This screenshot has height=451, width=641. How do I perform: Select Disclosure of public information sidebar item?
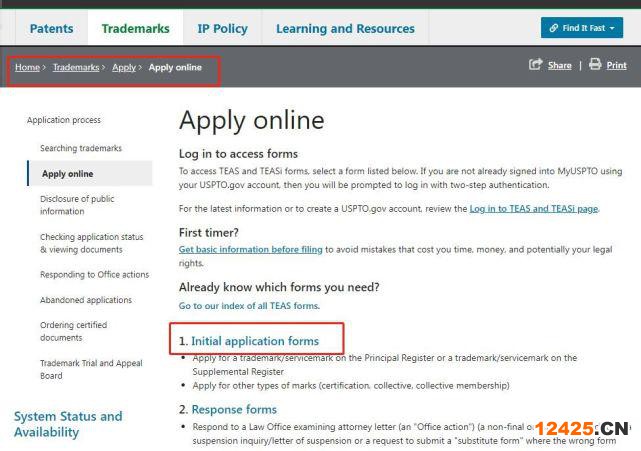[x=77, y=205]
